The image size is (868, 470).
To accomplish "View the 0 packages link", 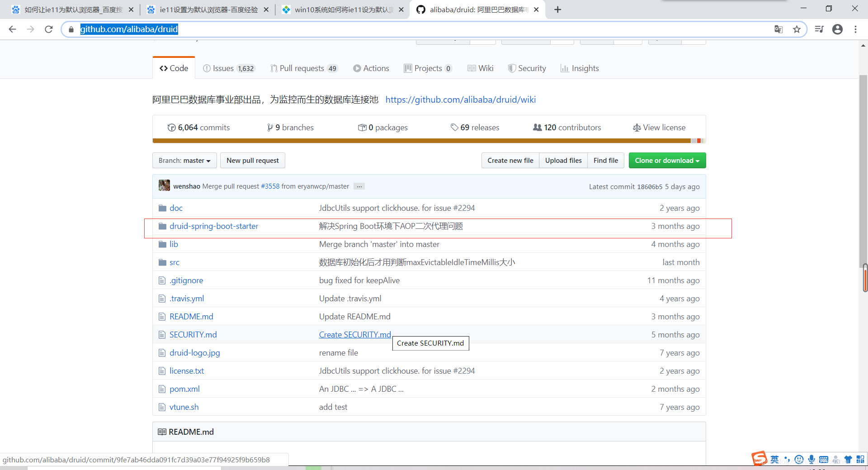I will tap(383, 128).
